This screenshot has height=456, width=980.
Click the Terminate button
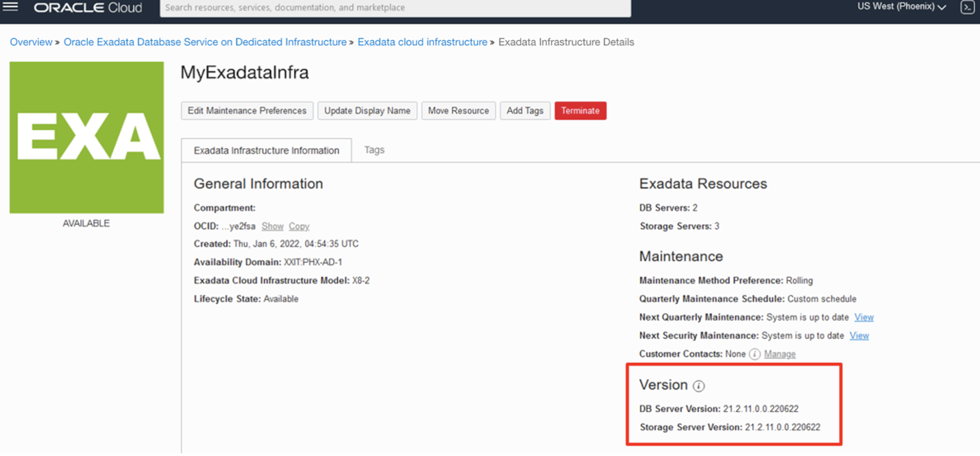(580, 110)
